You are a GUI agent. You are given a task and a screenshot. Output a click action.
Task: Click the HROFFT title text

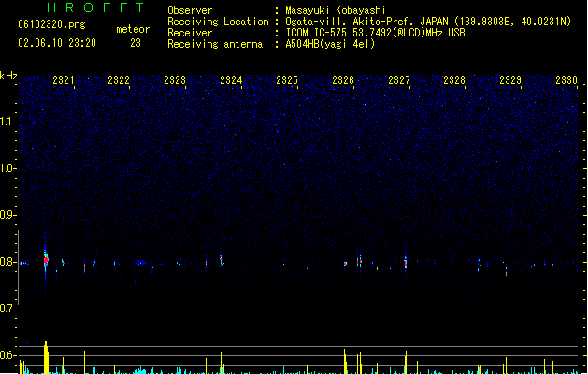tap(95, 7)
